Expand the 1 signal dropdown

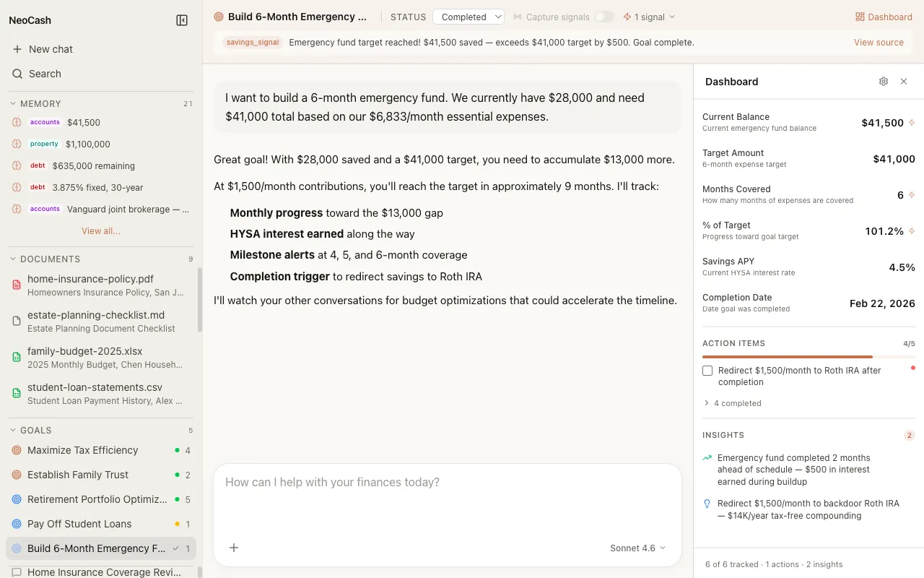point(649,17)
